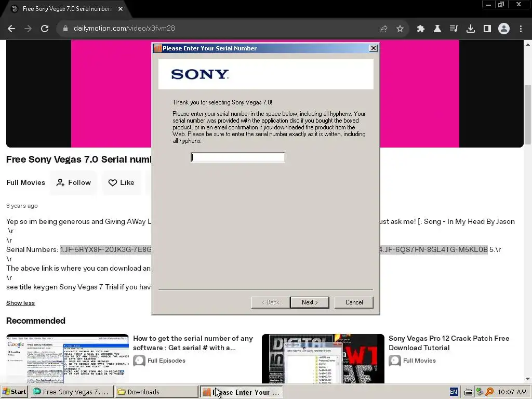The width and height of the screenshot is (532, 399).
Task: Open Chrome Labs flask icon
Action: click(x=437, y=29)
